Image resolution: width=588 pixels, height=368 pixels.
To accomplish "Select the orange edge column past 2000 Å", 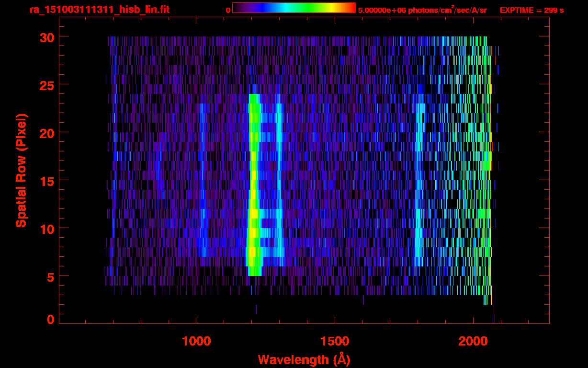I will (490, 192).
